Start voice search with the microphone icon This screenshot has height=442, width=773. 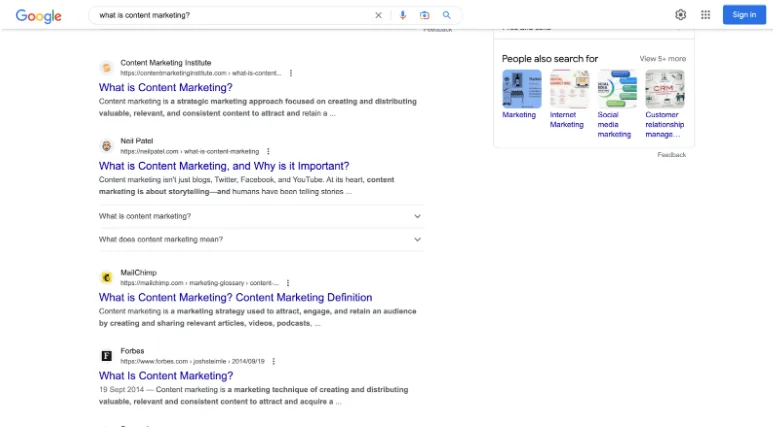[403, 15]
